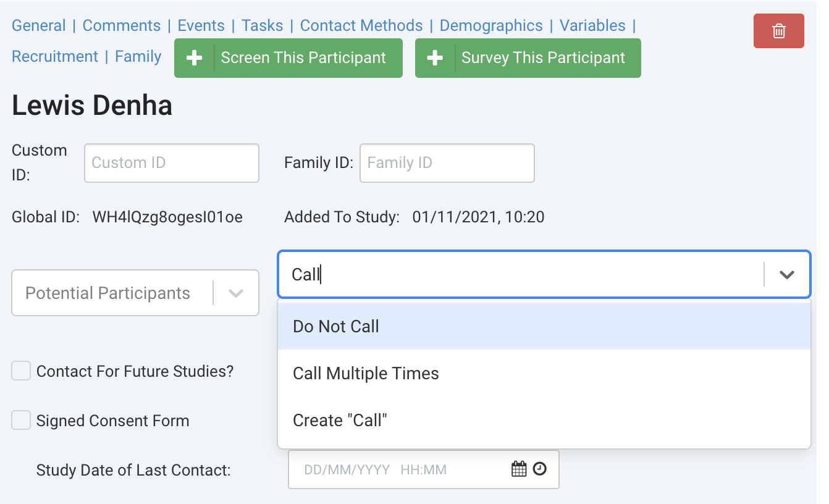Enable Contact For Future Studies checkbox
The height and width of the screenshot is (504, 829).
click(21, 371)
